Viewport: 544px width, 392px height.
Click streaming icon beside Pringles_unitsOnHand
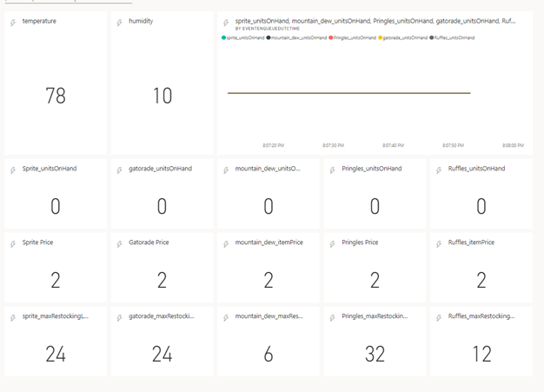pyautogui.click(x=332, y=170)
